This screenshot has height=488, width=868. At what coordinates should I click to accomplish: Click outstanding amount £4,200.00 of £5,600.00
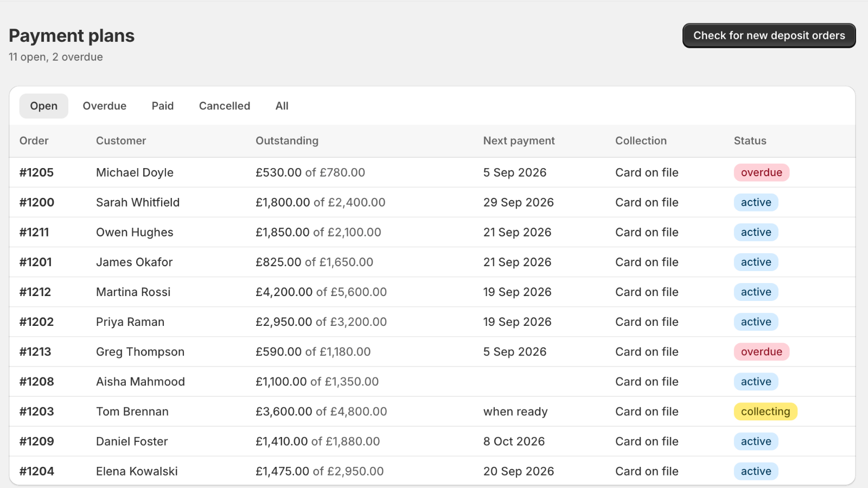pyautogui.click(x=321, y=292)
